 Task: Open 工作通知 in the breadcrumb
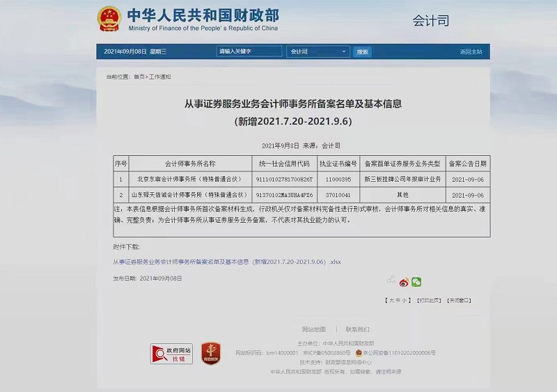click(160, 77)
